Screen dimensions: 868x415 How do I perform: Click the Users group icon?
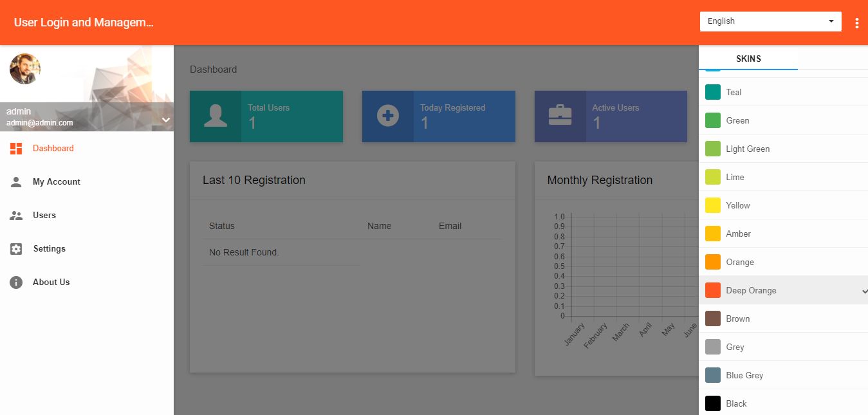pyautogui.click(x=16, y=216)
